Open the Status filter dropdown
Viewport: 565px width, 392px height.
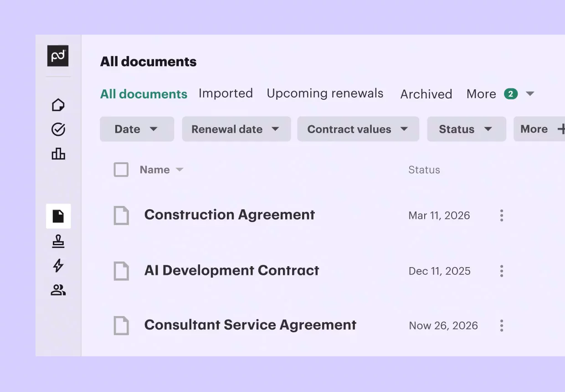tap(467, 129)
